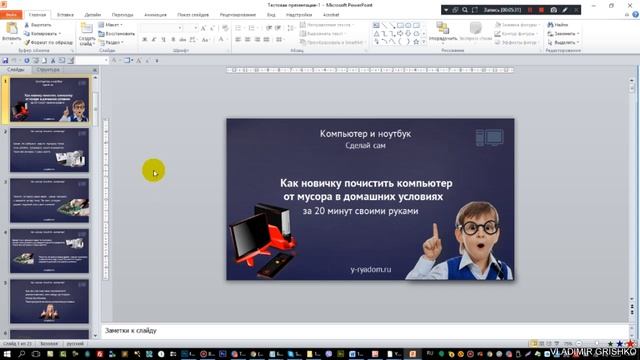Switch to the Дизайн ribbon tab
This screenshot has height=360, width=640.
point(93,15)
